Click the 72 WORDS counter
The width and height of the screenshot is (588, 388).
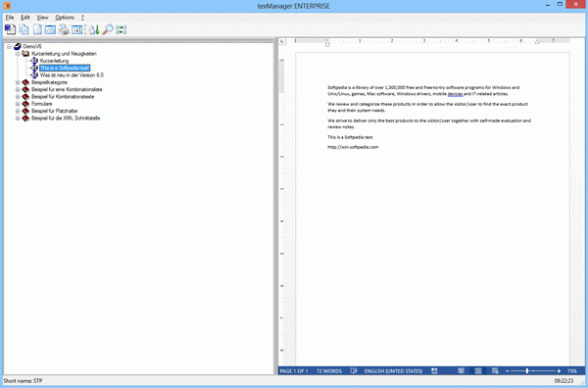tap(329, 371)
